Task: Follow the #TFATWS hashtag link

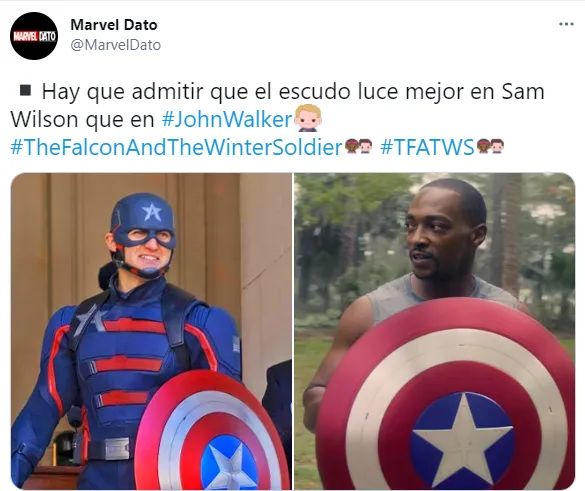Action: tap(427, 147)
